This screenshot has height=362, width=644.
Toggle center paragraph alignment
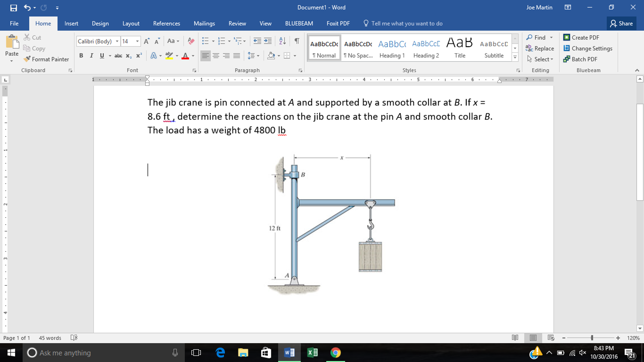click(x=216, y=55)
